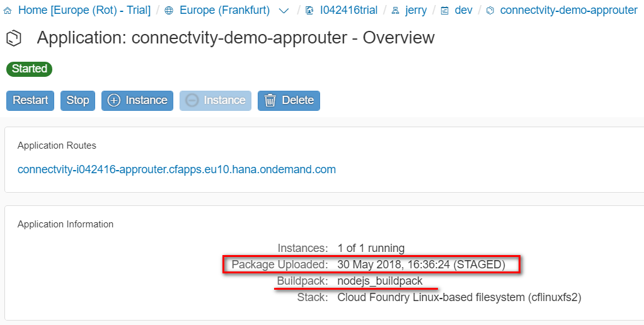Click the Started status badge
This screenshot has width=644, height=325.
pyautogui.click(x=29, y=69)
